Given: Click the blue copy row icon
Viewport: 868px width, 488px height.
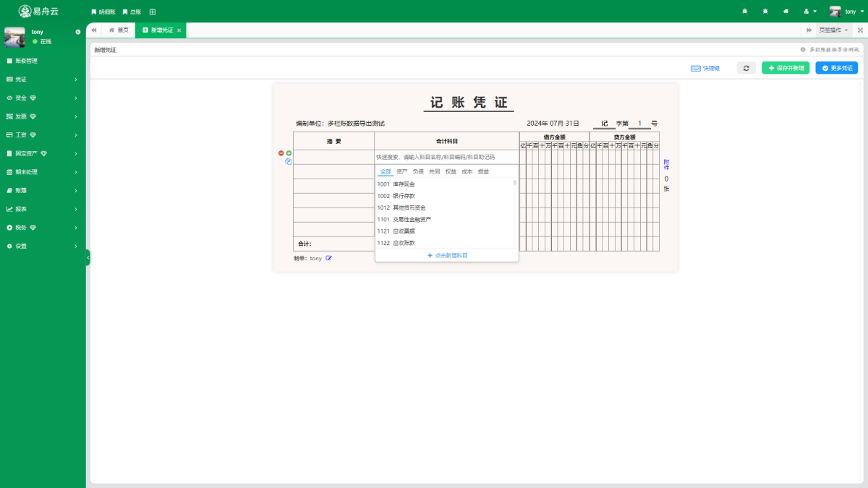Looking at the screenshot, I should coord(288,161).
